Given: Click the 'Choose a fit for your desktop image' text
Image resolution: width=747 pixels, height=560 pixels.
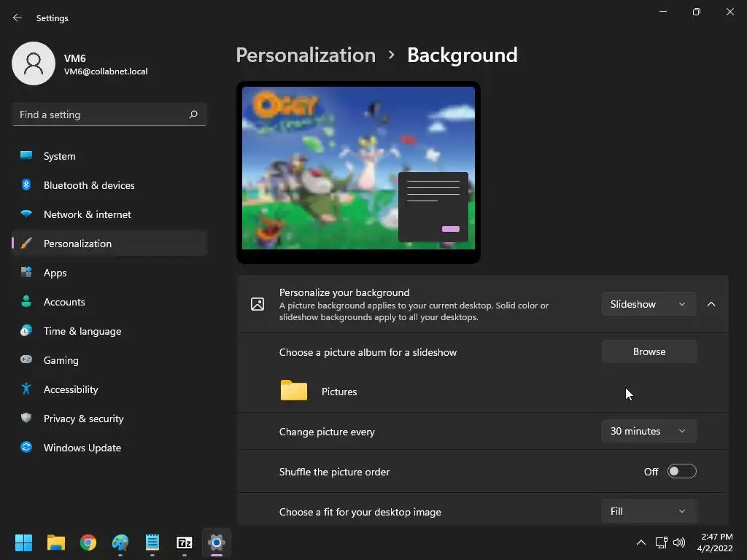Looking at the screenshot, I should click(x=360, y=512).
